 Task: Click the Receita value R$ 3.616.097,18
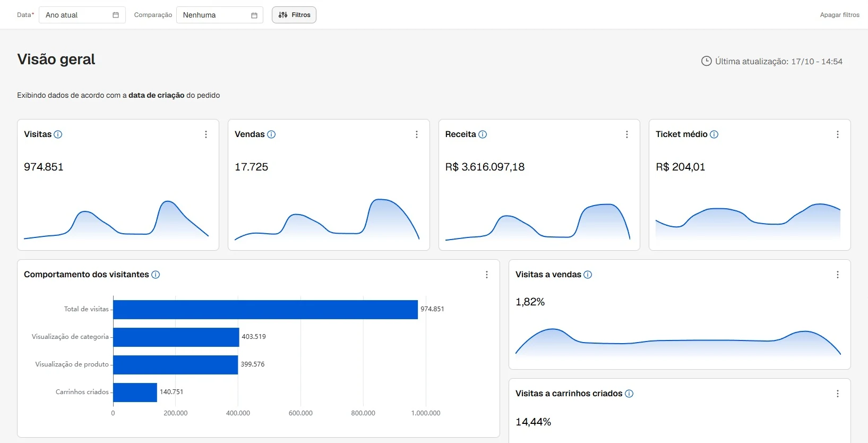[x=485, y=167]
